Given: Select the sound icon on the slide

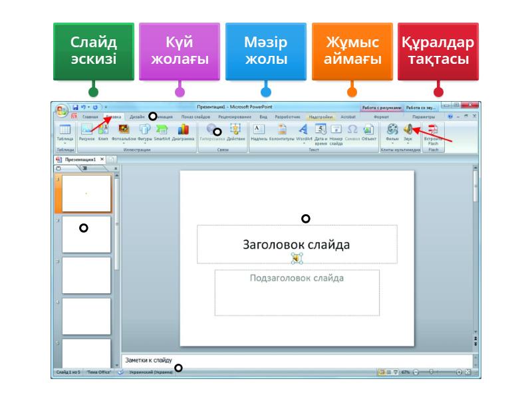Looking at the screenshot, I should 297,259.
